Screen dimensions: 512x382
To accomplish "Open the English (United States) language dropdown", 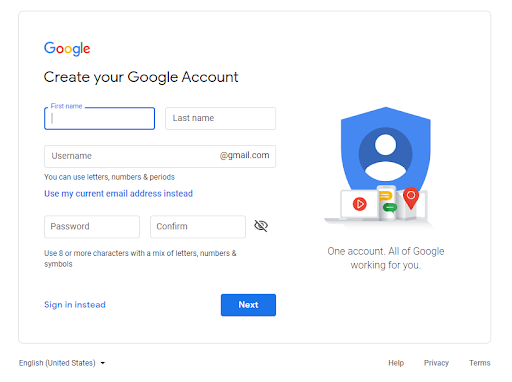I will click(x=62, y=363).
